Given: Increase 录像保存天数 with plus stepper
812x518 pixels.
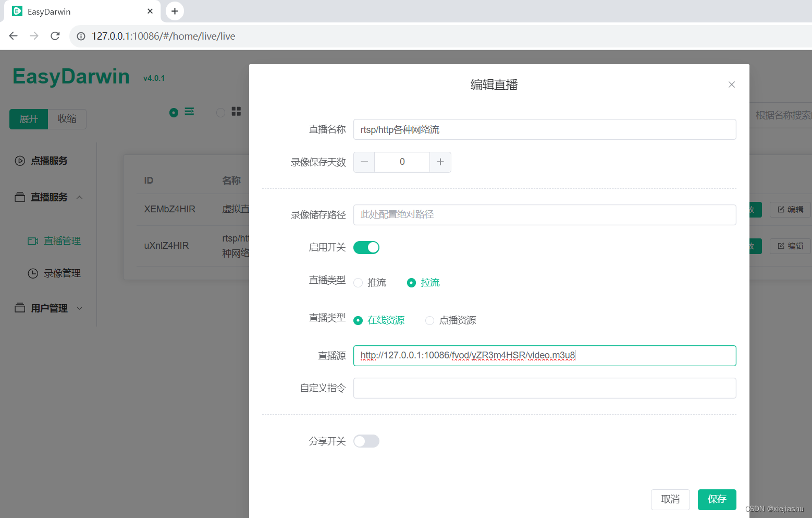Looking at the screenshot, I should 440,162.
